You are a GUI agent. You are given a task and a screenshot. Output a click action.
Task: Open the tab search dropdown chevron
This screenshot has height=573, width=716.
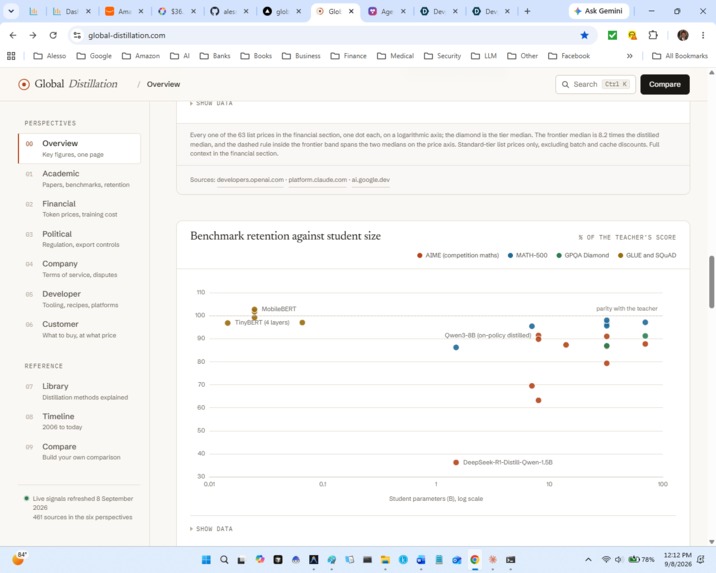(x=11, y=11)
